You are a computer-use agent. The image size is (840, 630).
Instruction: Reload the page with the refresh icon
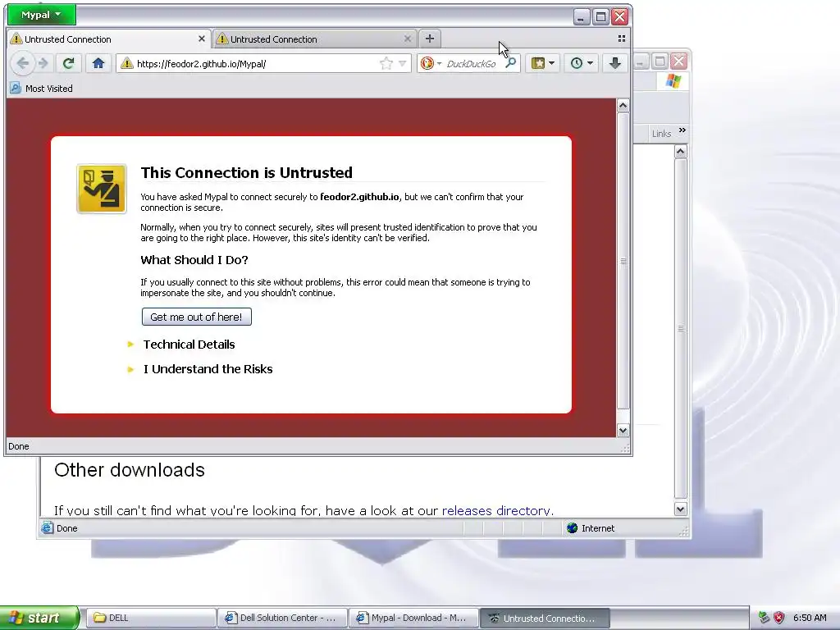pos(68,63)
